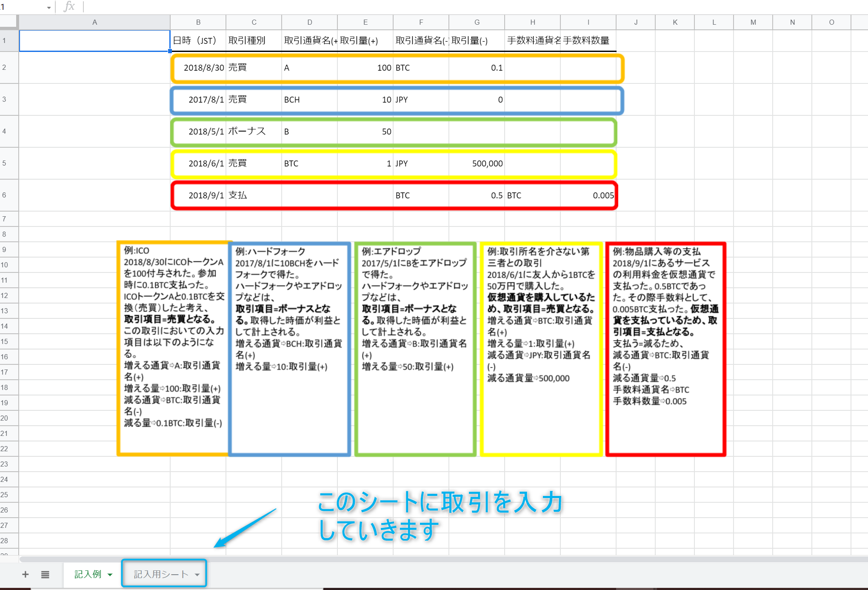Select column D header
Image resolution: width=868 pixels, height=590 pixels.
click(x=310, y=22)
